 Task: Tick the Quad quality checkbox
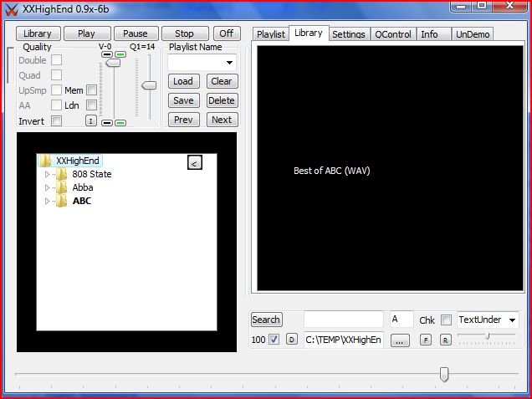56,75
